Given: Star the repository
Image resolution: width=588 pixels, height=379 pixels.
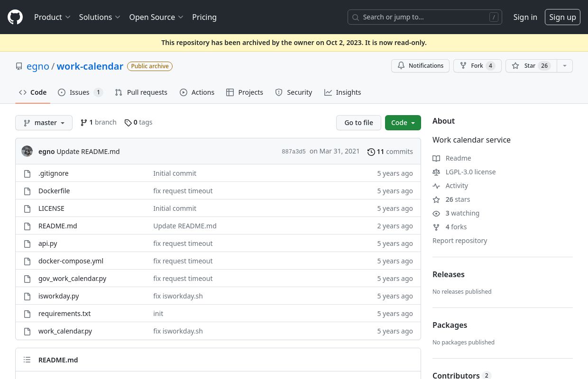Looking at the screenshot, I should tap(531, 66).
